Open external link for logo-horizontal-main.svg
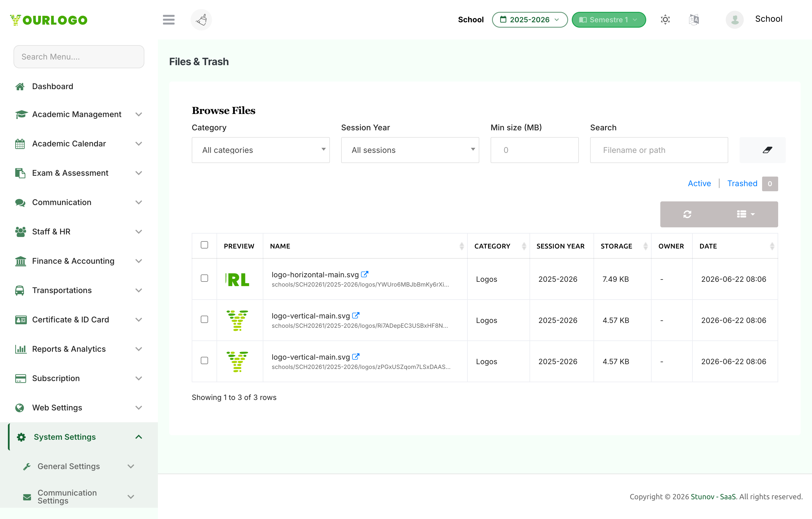 (x=365, y=274)
